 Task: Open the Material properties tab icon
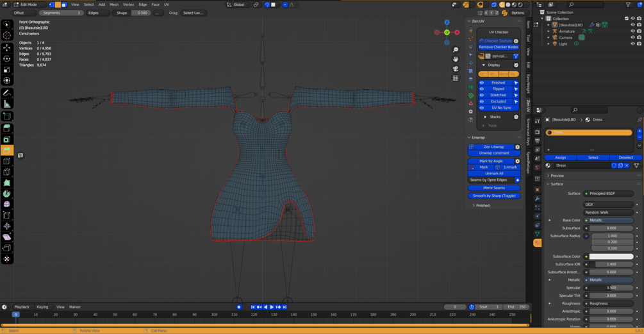click(537, 243)
